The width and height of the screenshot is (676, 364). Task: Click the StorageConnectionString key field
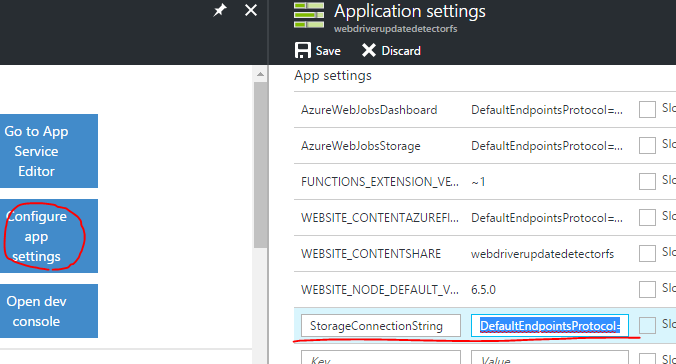[381, 326]
